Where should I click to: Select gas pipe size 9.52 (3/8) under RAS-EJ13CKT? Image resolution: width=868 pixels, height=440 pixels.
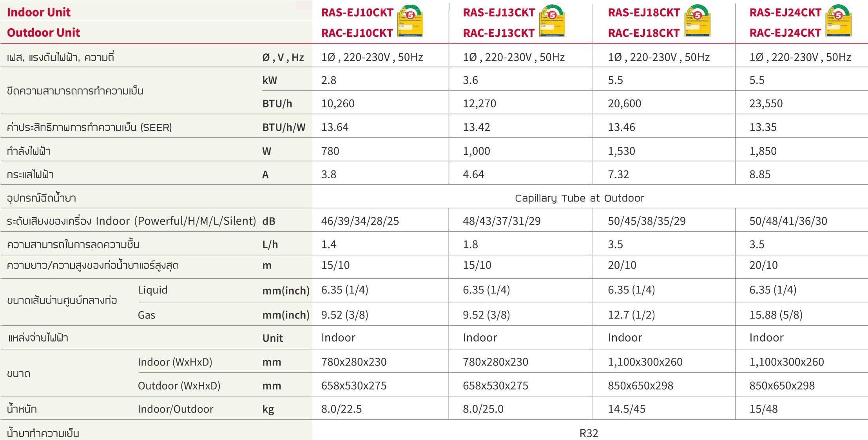pyautogui.click(x=486, y=315)
